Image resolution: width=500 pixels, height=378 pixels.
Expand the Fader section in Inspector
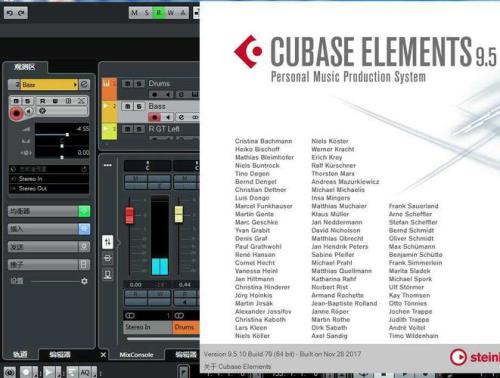point(43,265)
